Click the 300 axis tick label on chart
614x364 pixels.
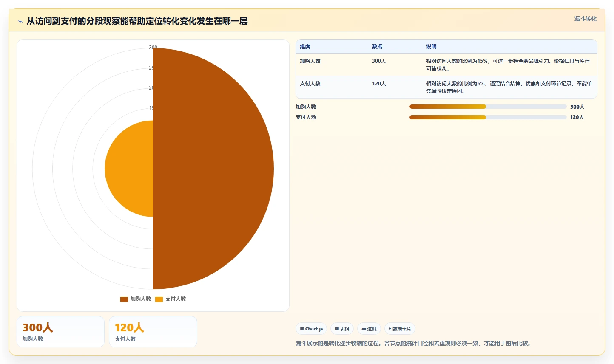pos(153,48)
